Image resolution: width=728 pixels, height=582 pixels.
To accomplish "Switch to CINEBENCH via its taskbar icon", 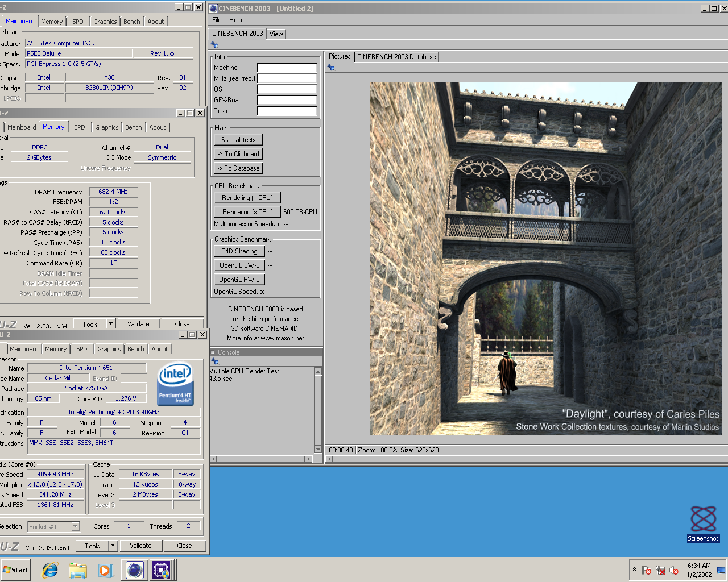I will pyautogui.click(x=135, y=570).
